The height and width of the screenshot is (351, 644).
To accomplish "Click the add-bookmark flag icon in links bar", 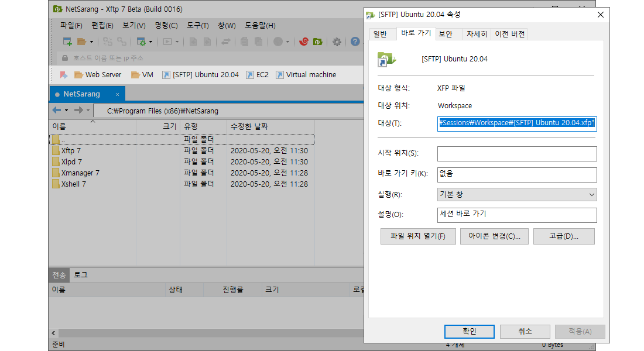I will [64, 75].
